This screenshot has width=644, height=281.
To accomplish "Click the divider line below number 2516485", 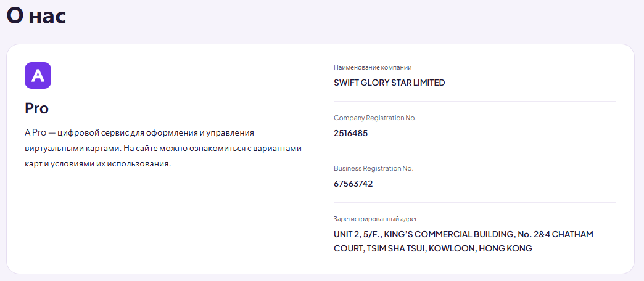I will [x=475, y=152].
